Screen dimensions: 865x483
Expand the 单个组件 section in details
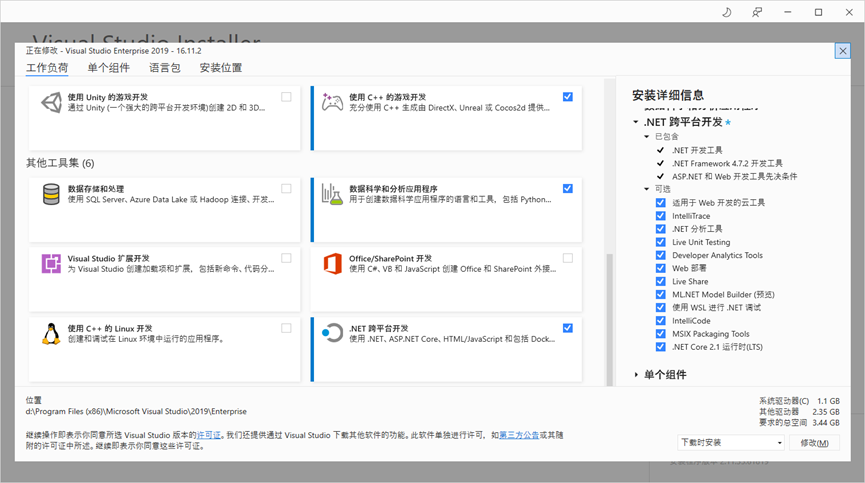(x=636, y=375)
